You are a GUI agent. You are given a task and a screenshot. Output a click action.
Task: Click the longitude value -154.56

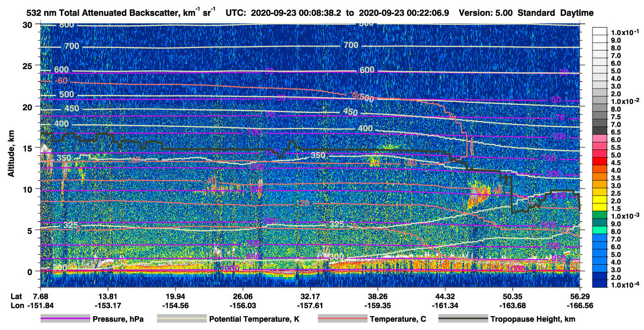click(175, 305)
